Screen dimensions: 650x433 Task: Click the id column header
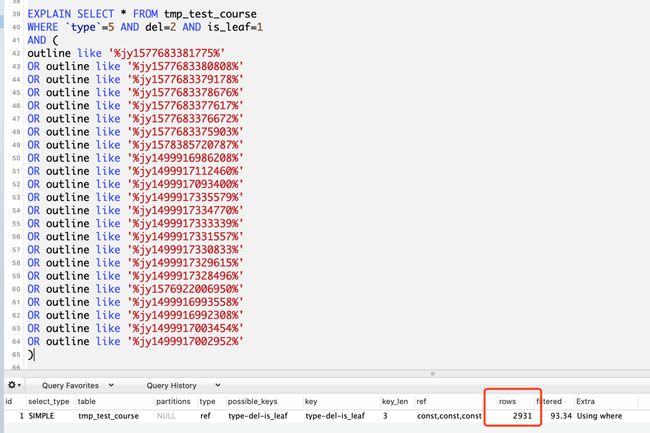tap(9, 401)
